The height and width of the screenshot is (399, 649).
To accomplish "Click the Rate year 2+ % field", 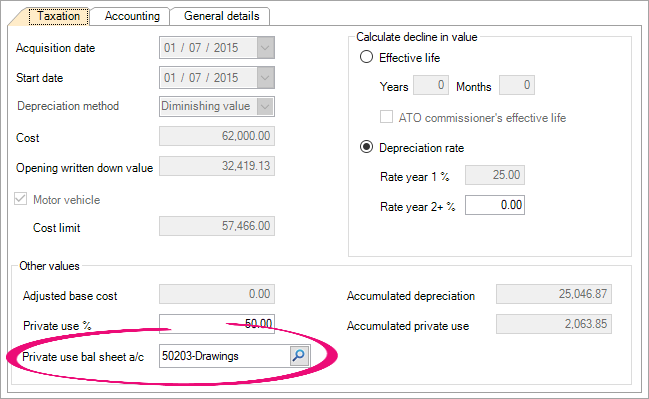I will pyautogui.click(x=495, y=205).
